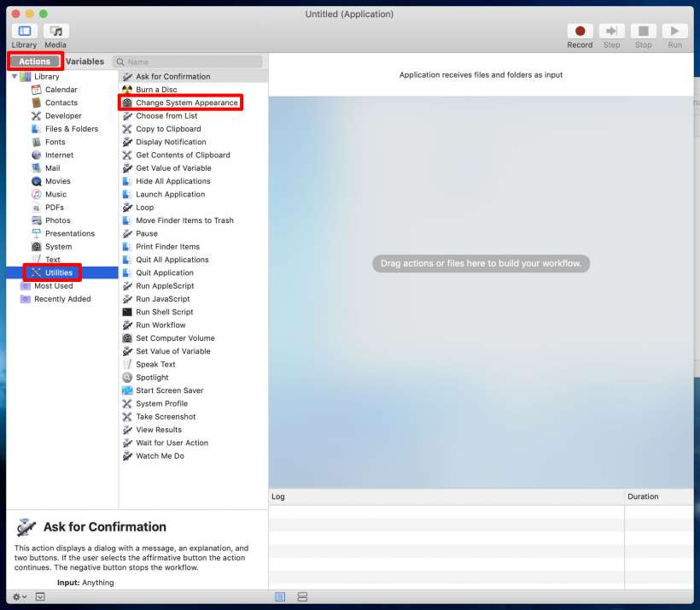Click the Start Screen Saver icon
This screenshot has width=700, height=610.
click(127, 390)
